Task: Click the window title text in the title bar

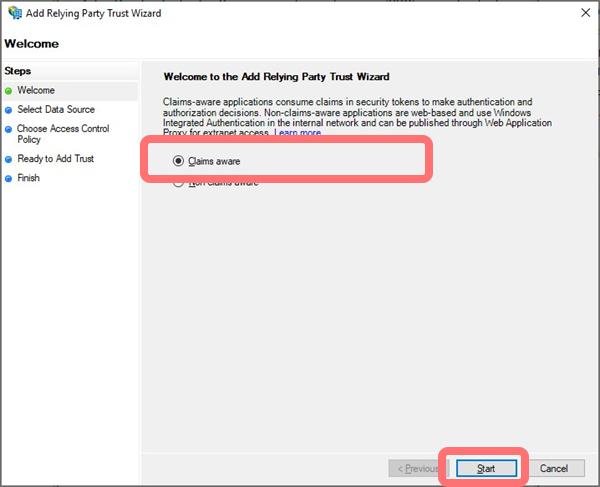Action: click(93, 13)
